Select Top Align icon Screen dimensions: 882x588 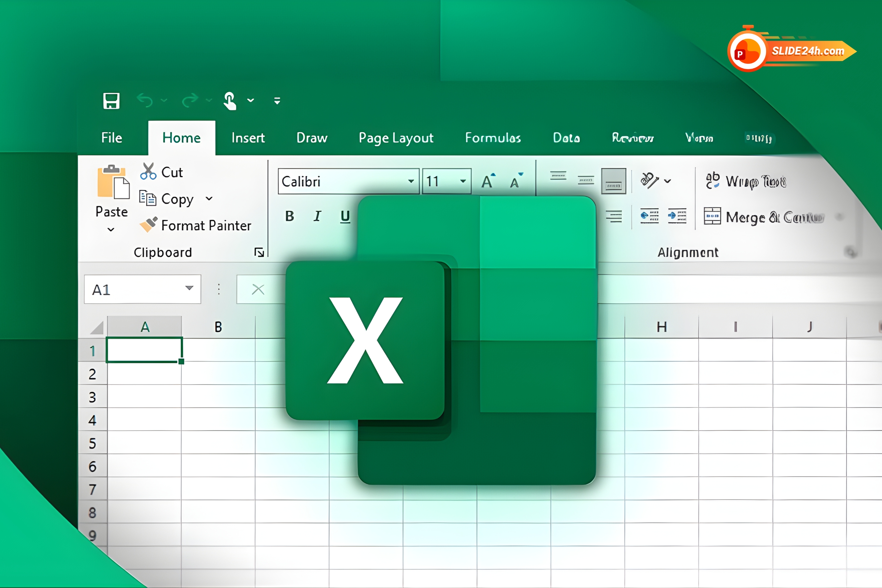point(558,175)
